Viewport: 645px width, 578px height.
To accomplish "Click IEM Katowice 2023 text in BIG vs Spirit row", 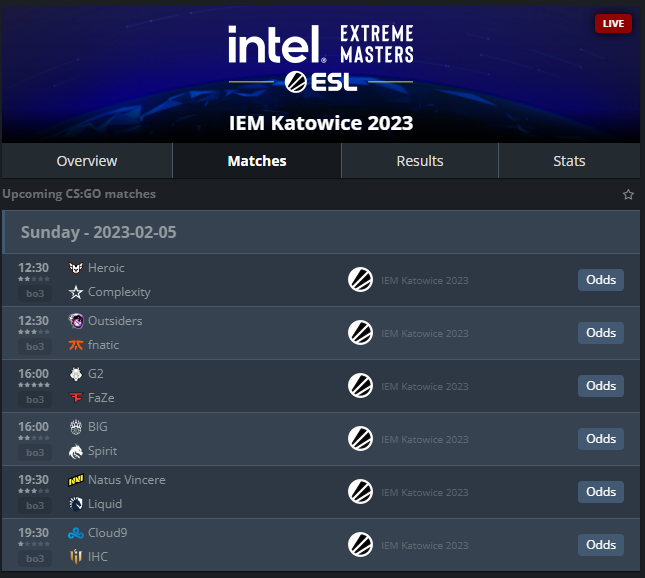I will (425, 440).
